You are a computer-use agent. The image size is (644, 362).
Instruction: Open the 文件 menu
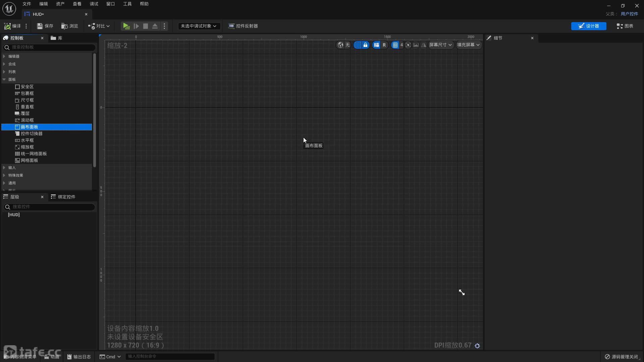[27, 4]
